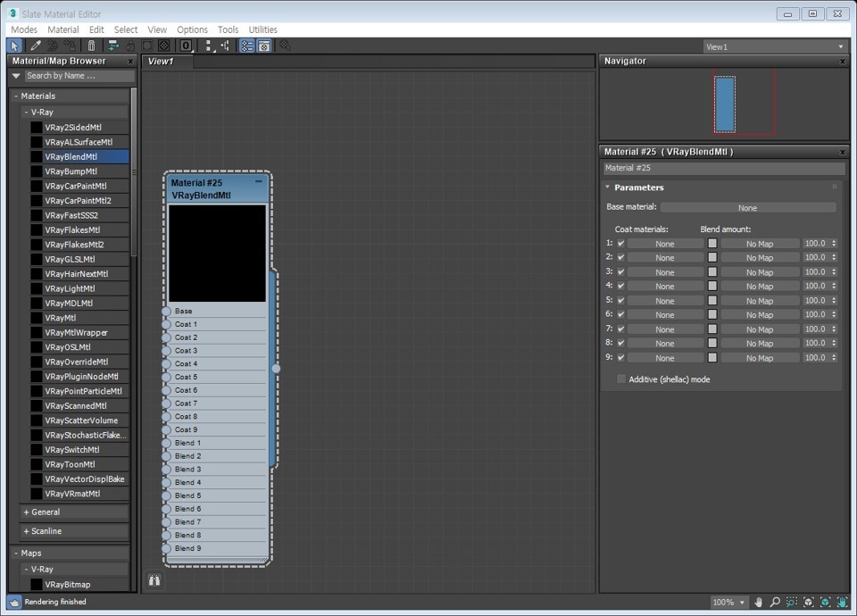Image resolution: width=857 pixels, height=616 pixels.
Task: Collapse the Maps group
Action: [x=16, y=554]
